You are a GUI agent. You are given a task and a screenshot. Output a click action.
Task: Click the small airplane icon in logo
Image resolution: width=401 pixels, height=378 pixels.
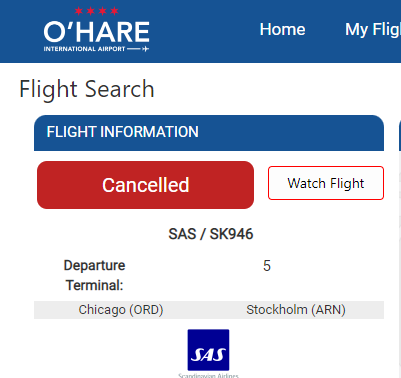tap(145, 49)
